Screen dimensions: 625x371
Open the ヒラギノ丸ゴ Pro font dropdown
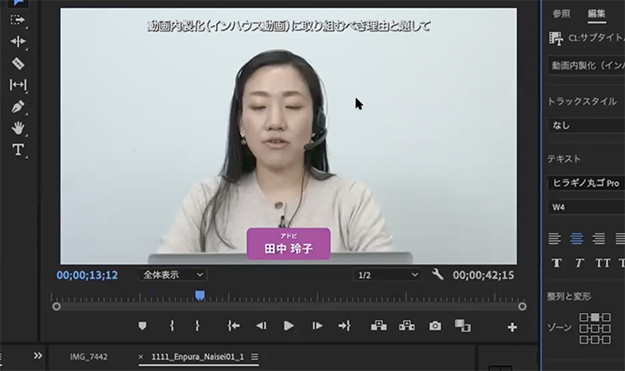click(x=586, y=183)
